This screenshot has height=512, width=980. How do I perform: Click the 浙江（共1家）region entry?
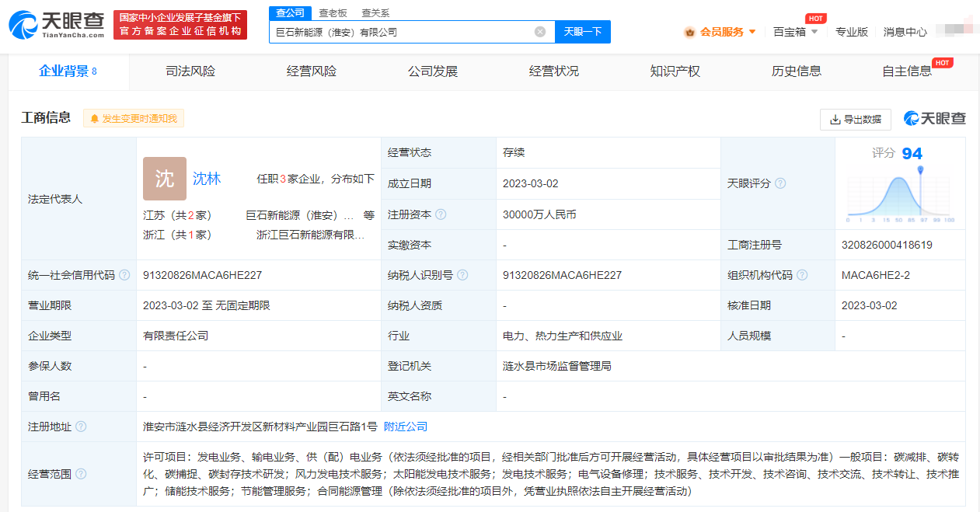point(177,235)
